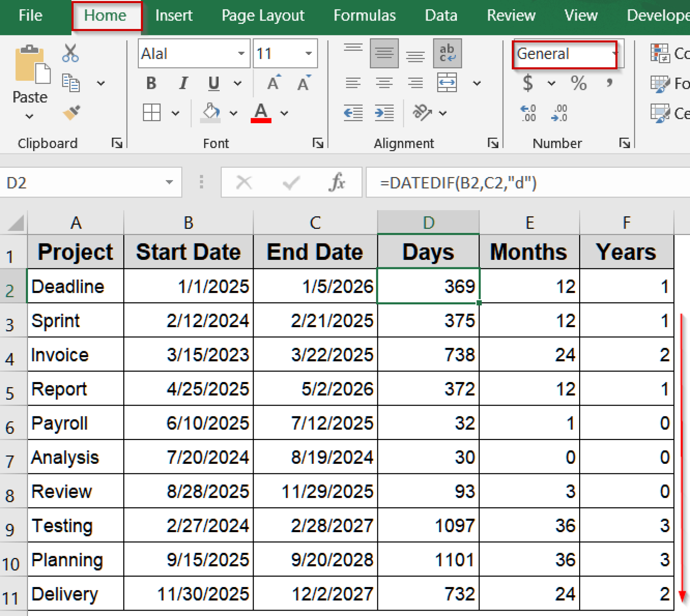Select column D header
This screenshot has width=690, height=616.
(428, 223)
